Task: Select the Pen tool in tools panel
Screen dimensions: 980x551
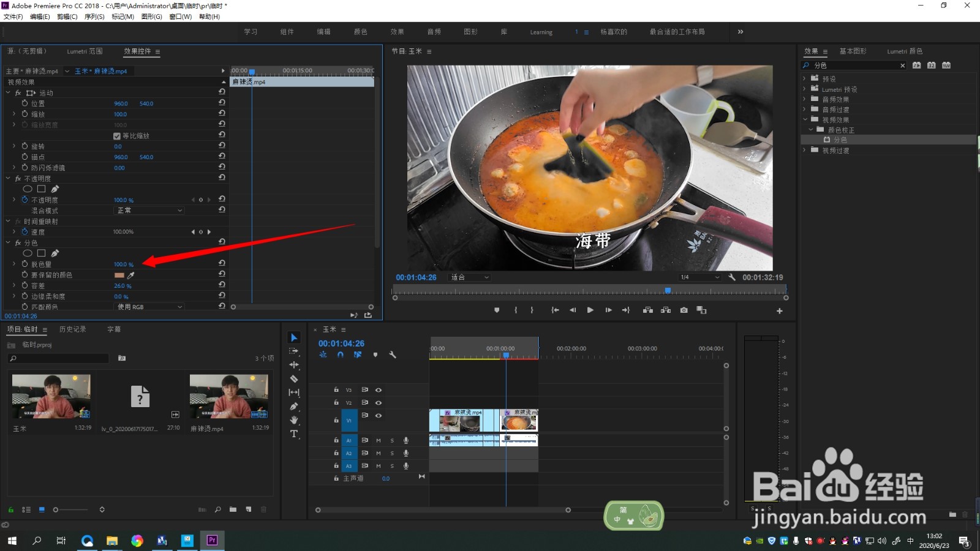Action: pyautogui.click(x=294, y=407)
